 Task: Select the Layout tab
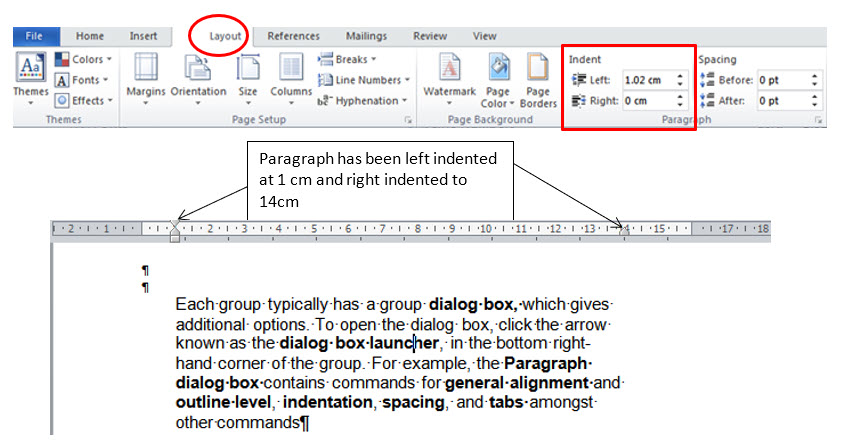pyautogui.click(x=225, y=36)
